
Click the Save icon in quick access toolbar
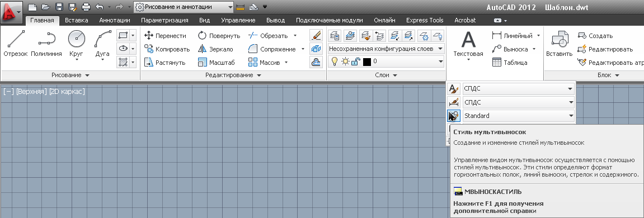coord(59,7)
